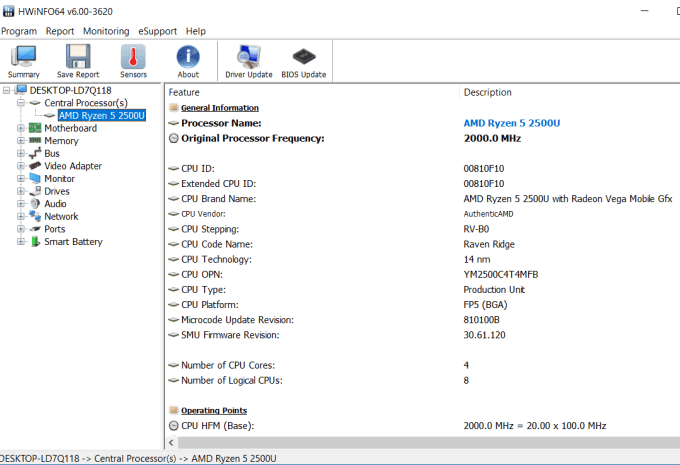Open the Help menu
This screenshot has height=465, width=680.
point(196,31)
